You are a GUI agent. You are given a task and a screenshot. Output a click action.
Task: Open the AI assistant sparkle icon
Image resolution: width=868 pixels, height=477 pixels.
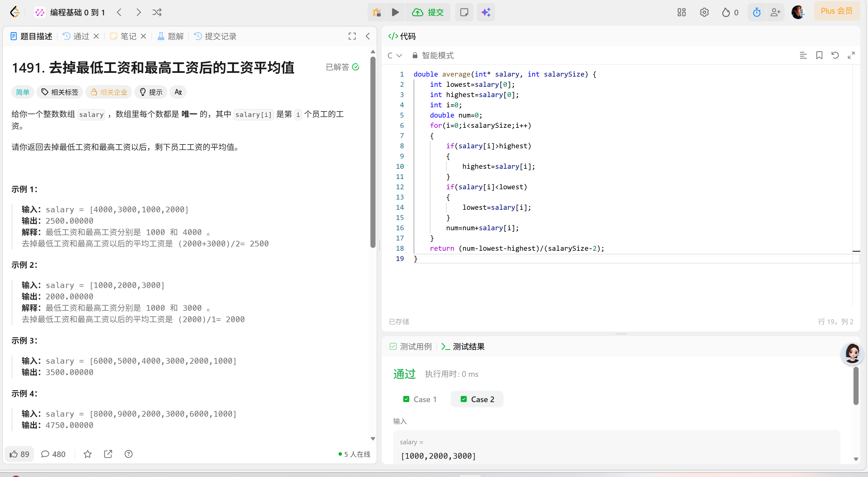pyautogui.click(x=486, y=12)
